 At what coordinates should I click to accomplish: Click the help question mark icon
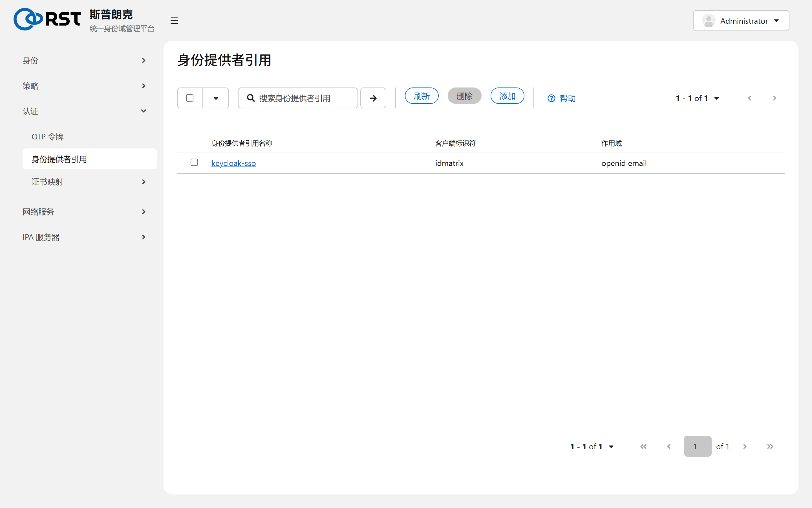pos(551,98)
